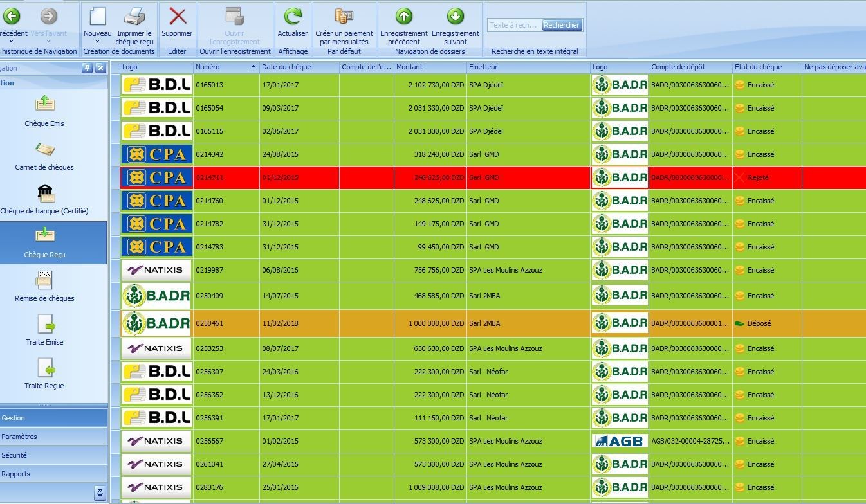Viewport: 866px width, 504px height.
Task: Click the amount 1 009 008,00 DZD
Action: pyautogui.click(x=436, y=487)
